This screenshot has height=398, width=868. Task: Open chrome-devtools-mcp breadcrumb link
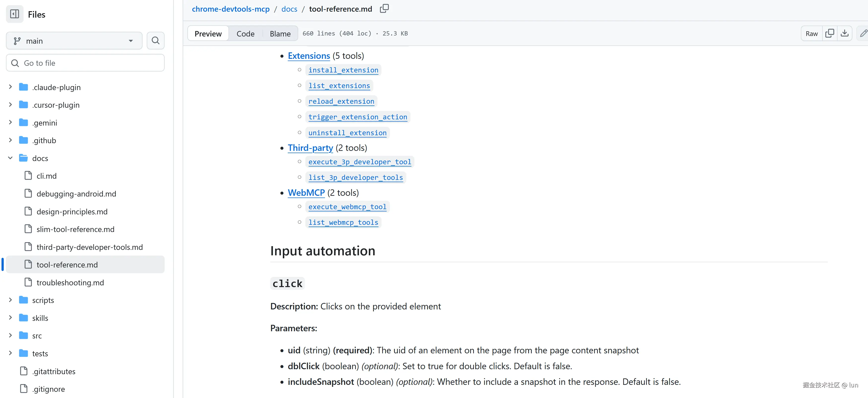click(x=231, y=9)
